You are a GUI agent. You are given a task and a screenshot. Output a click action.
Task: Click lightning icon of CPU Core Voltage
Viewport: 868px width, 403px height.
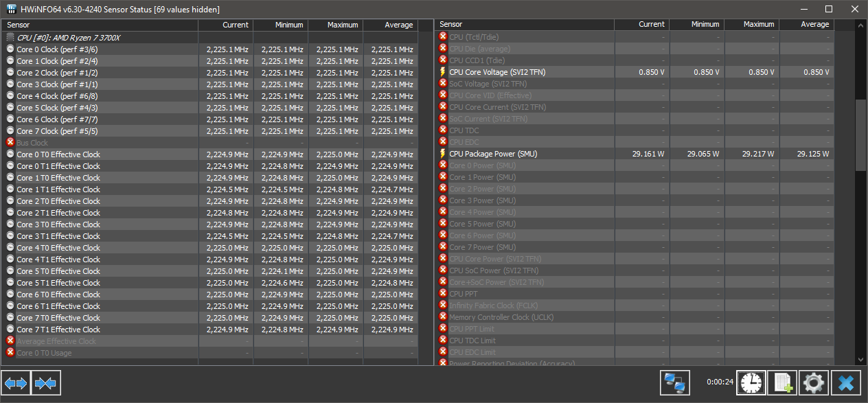(x=443, y=72)
